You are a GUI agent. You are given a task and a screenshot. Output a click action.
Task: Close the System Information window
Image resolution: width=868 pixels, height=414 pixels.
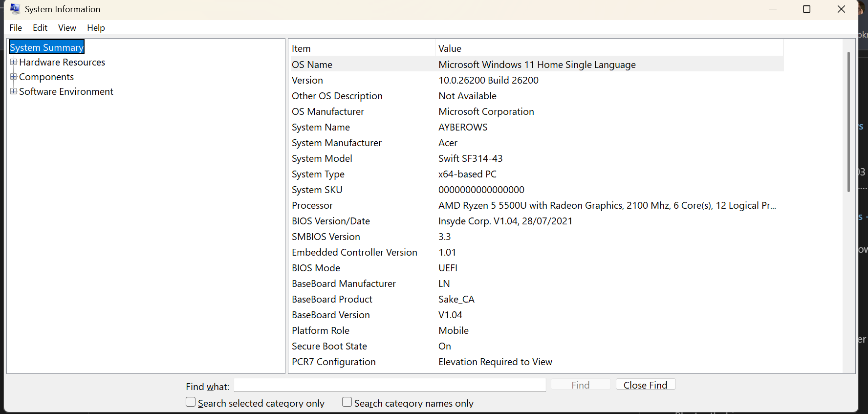pyautogui.click(x=841, y=9)
